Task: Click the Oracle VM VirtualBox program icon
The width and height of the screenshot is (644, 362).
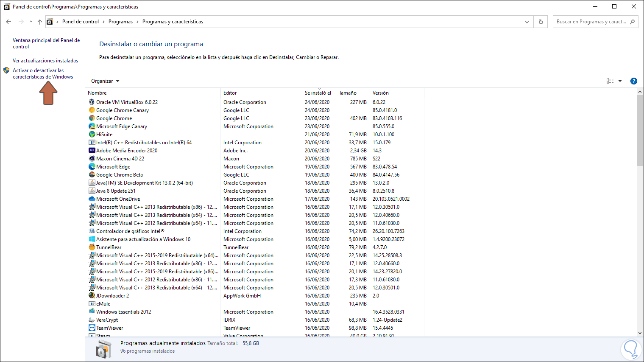Action: pos(92,102)
